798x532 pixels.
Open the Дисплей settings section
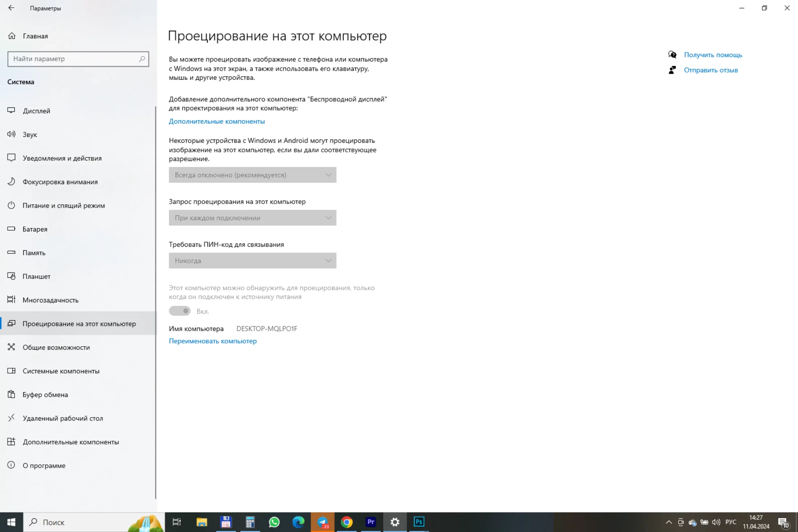[x=36, y=111]
